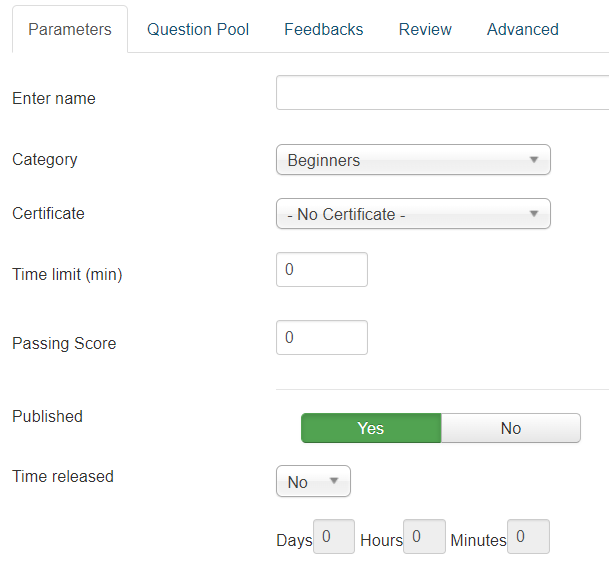Open the Review tab
Image resolution: width=609 pixels, height=567 pixels.
425,29
